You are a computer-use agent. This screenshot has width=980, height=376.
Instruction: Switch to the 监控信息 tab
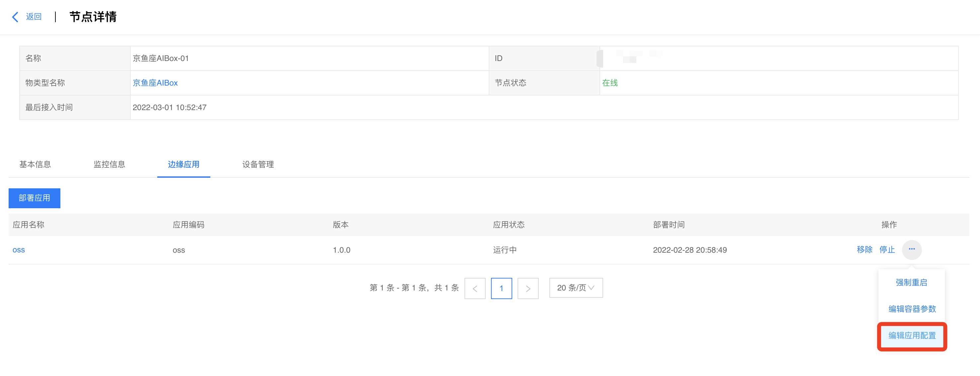[x=109, y=164]
